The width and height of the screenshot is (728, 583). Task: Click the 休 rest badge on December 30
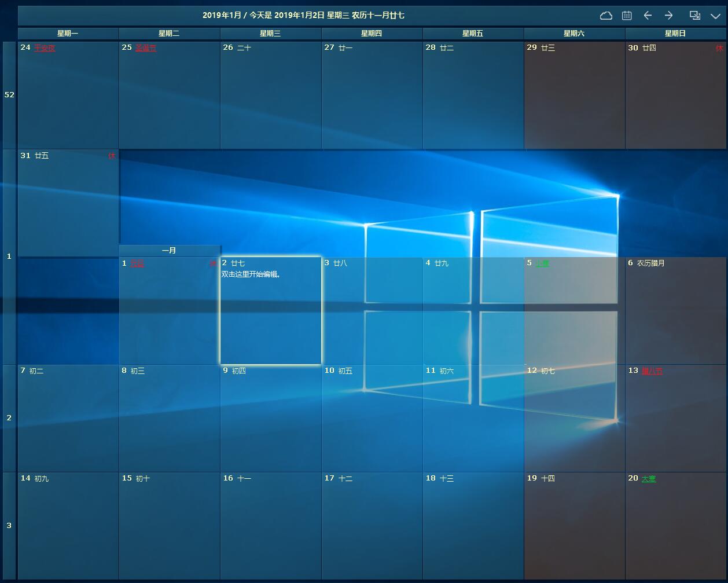[x=720, y=48]
